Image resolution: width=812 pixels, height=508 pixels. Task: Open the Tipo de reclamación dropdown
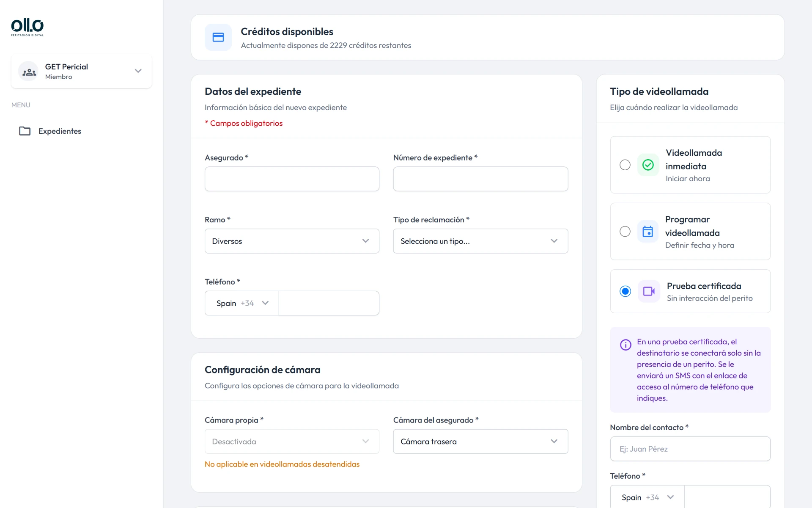[x=480, y=241]
